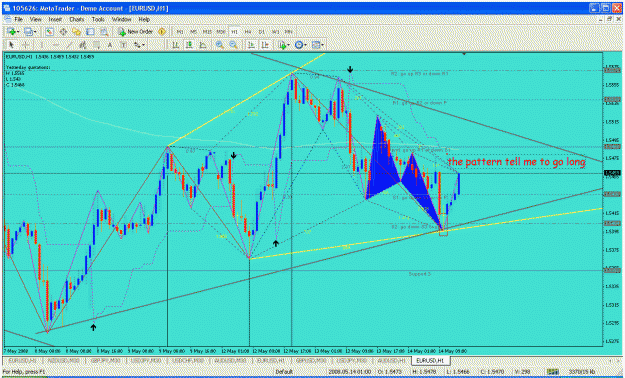
Task: Select the Vertical Line drawing tool
Action: 41,45
